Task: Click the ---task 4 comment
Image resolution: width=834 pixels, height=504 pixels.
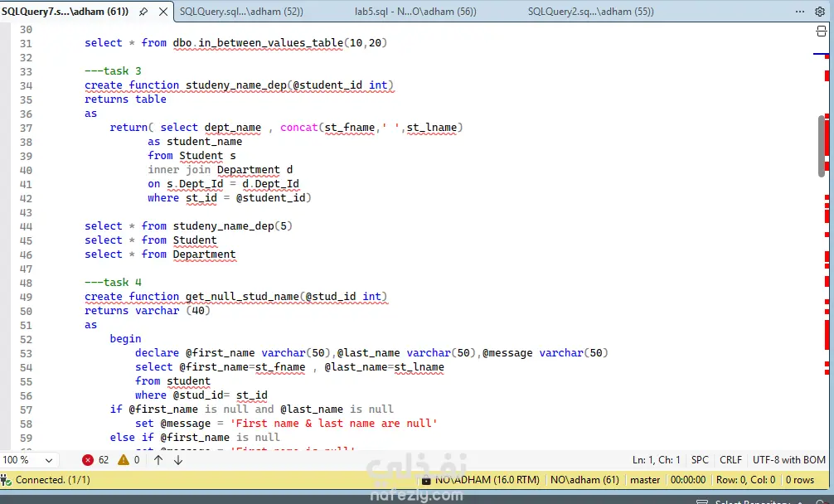Action: coord(113,283)
